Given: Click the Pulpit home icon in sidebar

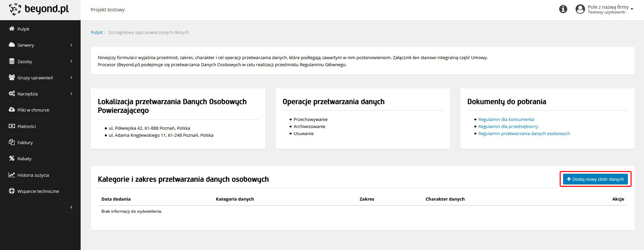Looking at the screenshot, I should click(x=12, y=29).
